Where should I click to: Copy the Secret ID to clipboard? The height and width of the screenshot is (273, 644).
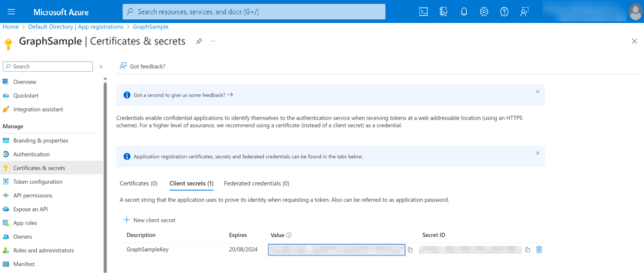[527, 250]
